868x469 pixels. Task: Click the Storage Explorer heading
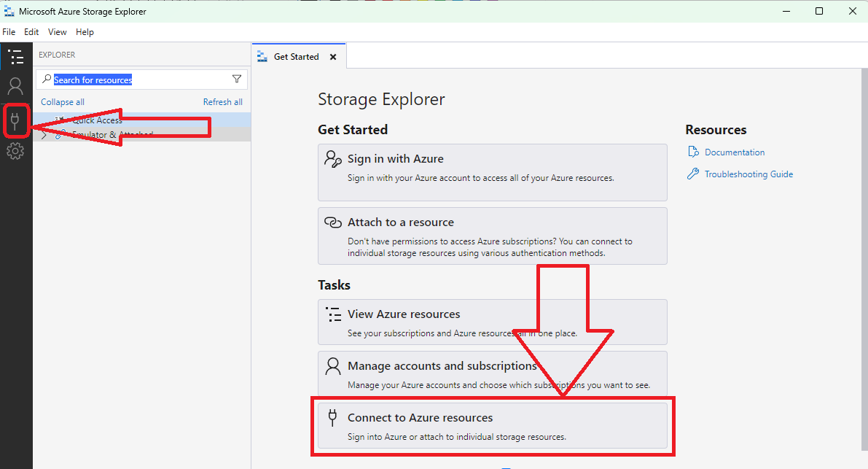click(381, 99)
